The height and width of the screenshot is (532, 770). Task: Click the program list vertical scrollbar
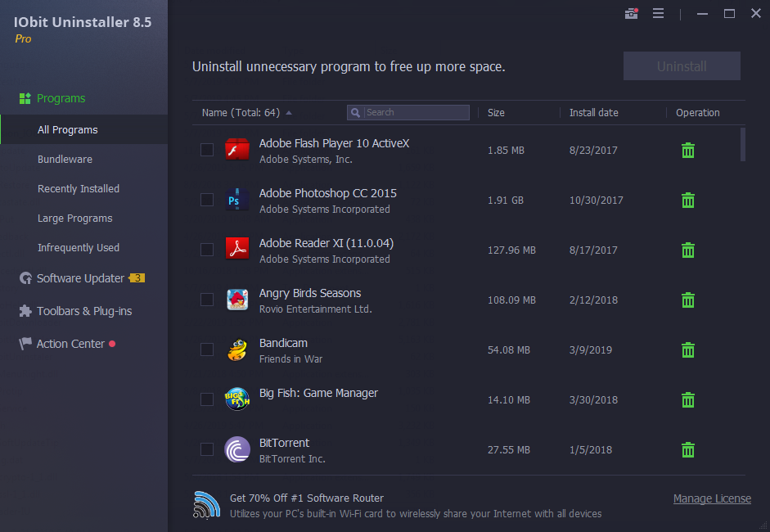point(743,144)
